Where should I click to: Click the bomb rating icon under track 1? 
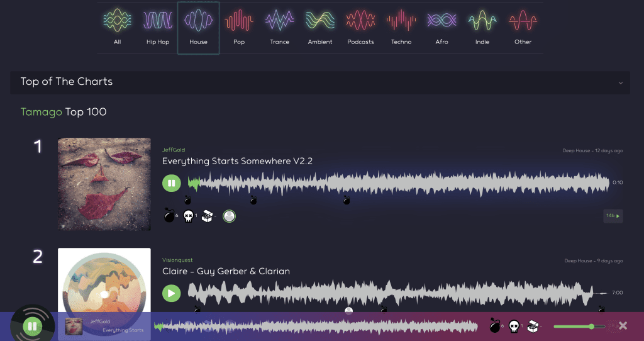169,216
